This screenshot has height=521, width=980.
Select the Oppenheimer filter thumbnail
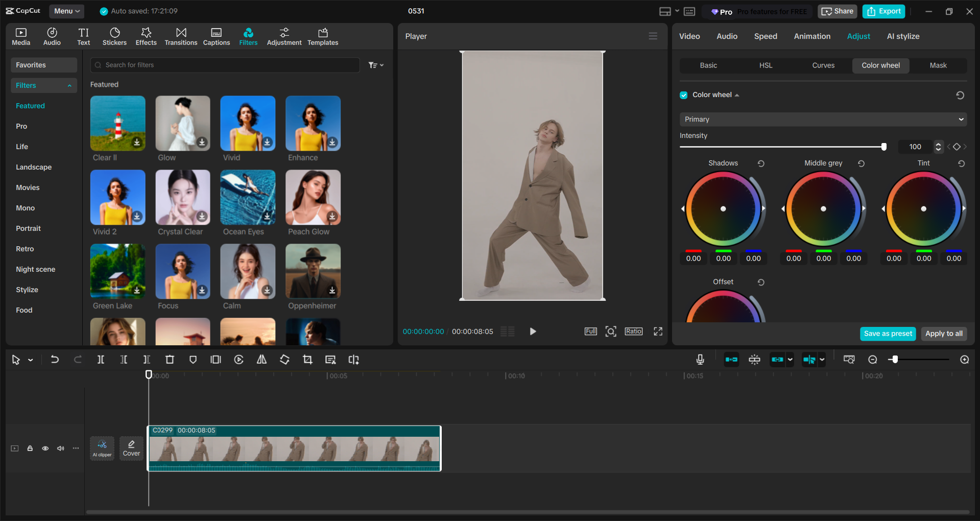tap(313, 271)
